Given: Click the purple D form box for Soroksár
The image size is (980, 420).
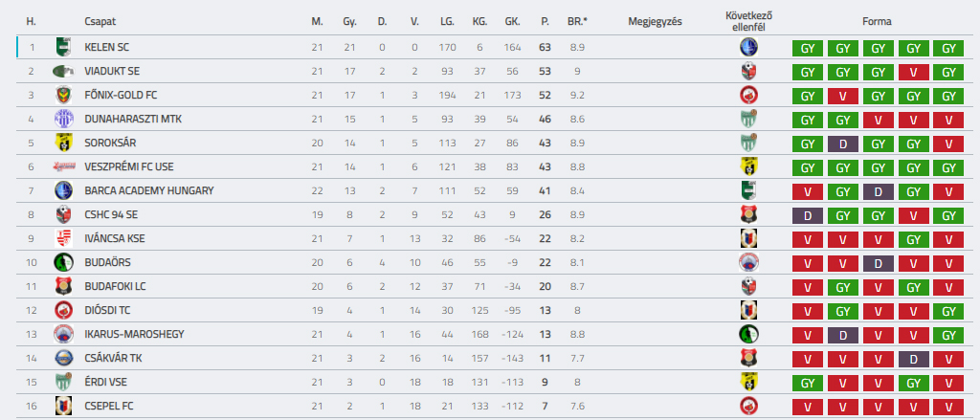Looking at the screenshot, I should (842, 144).
